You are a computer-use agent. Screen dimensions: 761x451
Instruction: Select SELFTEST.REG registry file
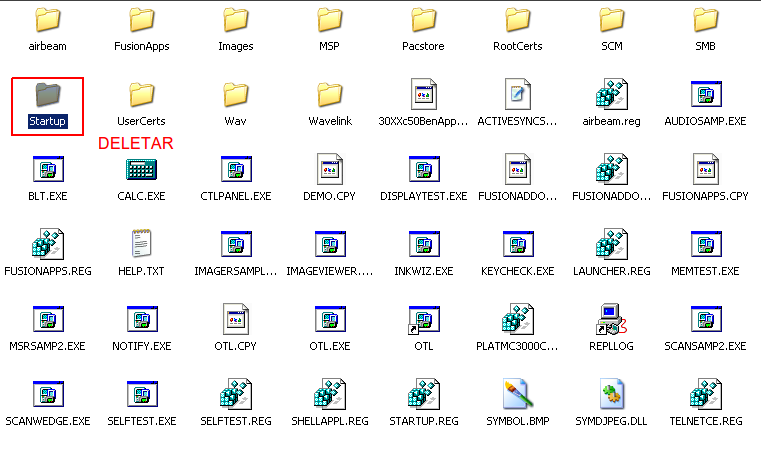pos(236,394)
